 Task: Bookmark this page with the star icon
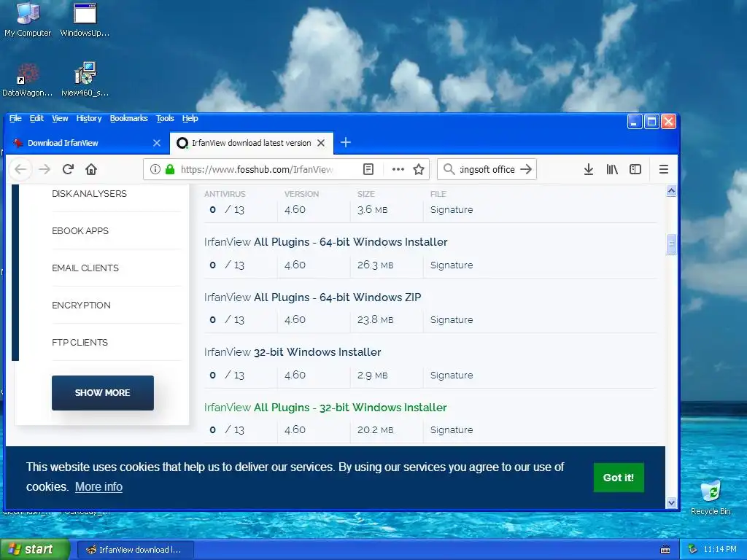[419, 169]
